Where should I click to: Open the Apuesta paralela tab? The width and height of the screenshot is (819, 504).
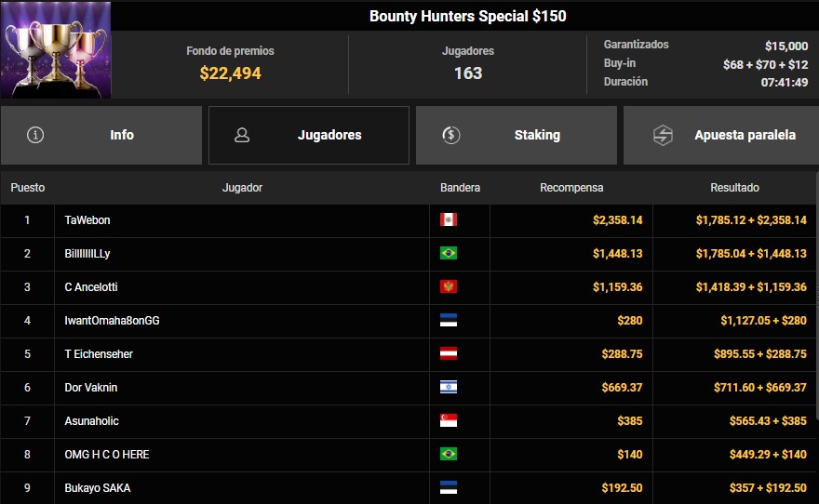tap(720, 135)
